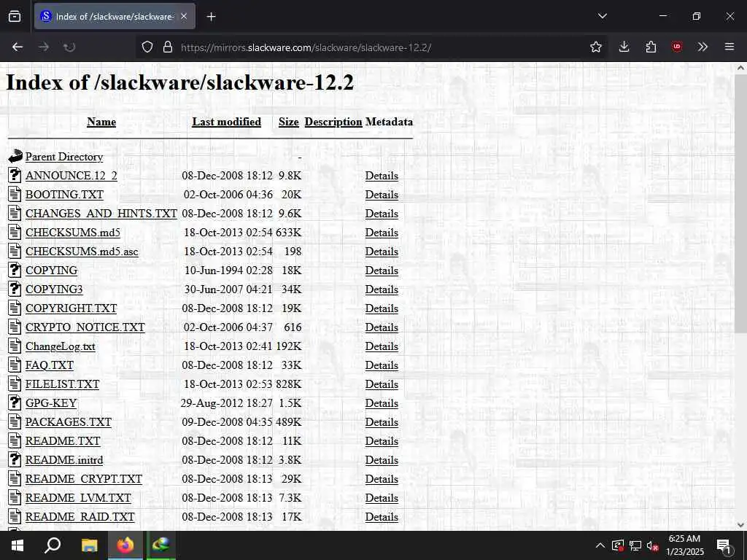Open CRYPTO_NOTICE.TXT
Screen dimensions: 747x560
[x=85, y=327]
